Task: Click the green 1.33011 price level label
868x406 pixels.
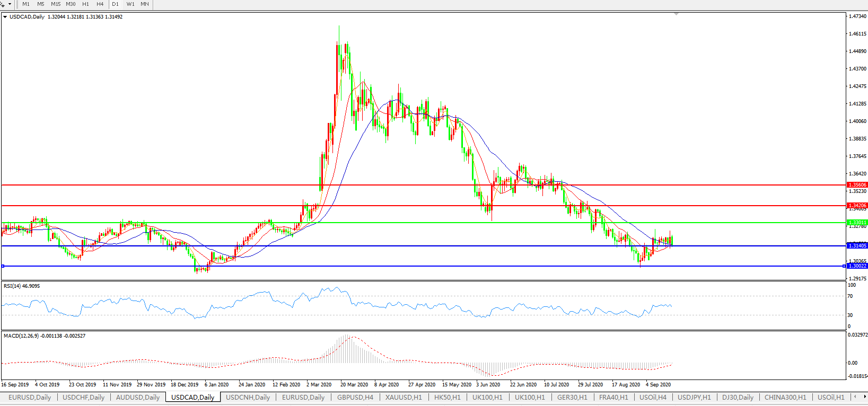Action: [857, 223]
